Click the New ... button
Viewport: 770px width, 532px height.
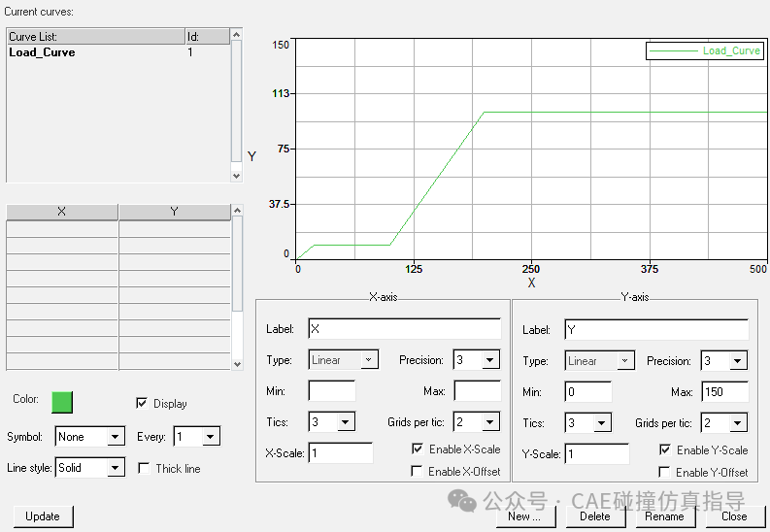(525, 516)
